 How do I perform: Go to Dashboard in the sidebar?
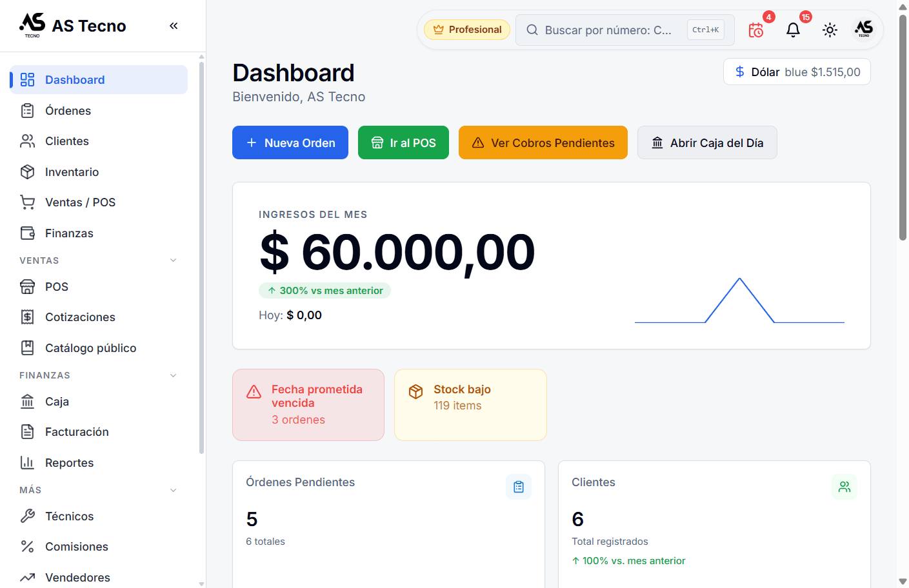click(x=99, y=80)
